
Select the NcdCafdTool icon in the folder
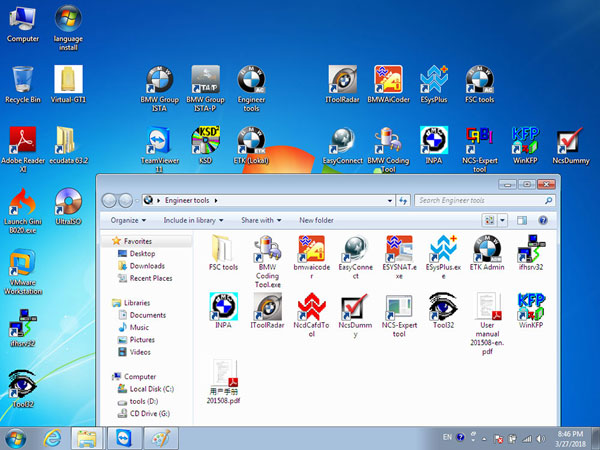[312, 307]
